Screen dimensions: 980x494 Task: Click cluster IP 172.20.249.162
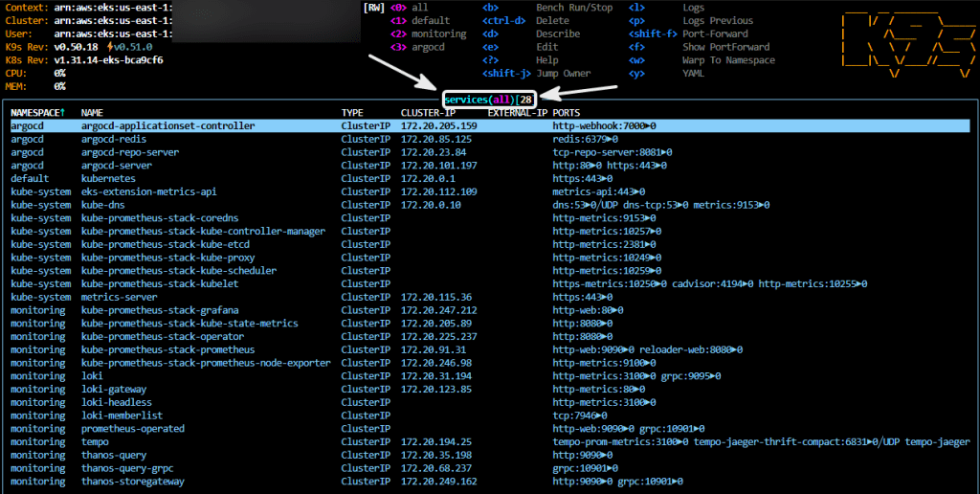[x=438, y=481]
